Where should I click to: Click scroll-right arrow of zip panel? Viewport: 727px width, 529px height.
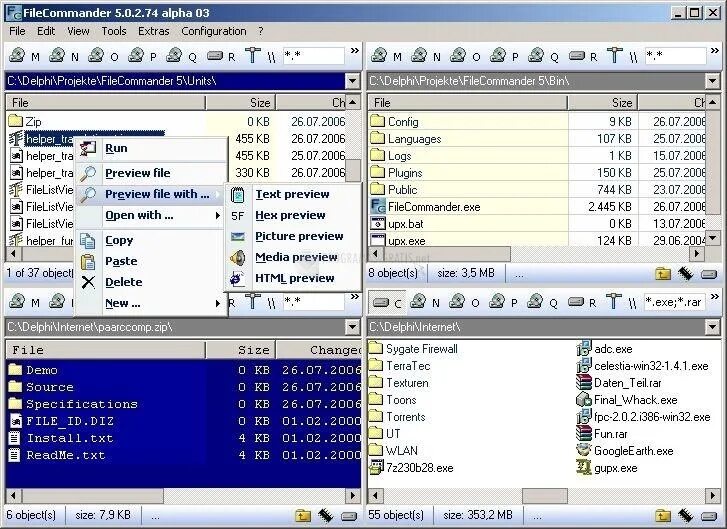[x=352, y=496]
